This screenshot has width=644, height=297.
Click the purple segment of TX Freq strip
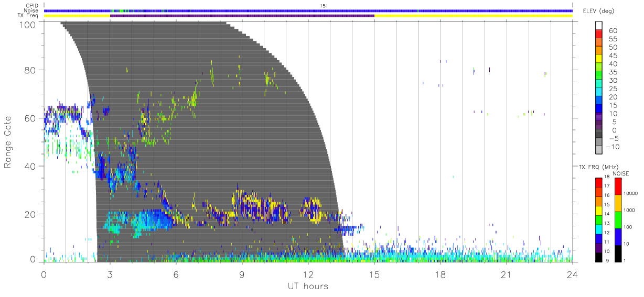(x=242, y=16)
